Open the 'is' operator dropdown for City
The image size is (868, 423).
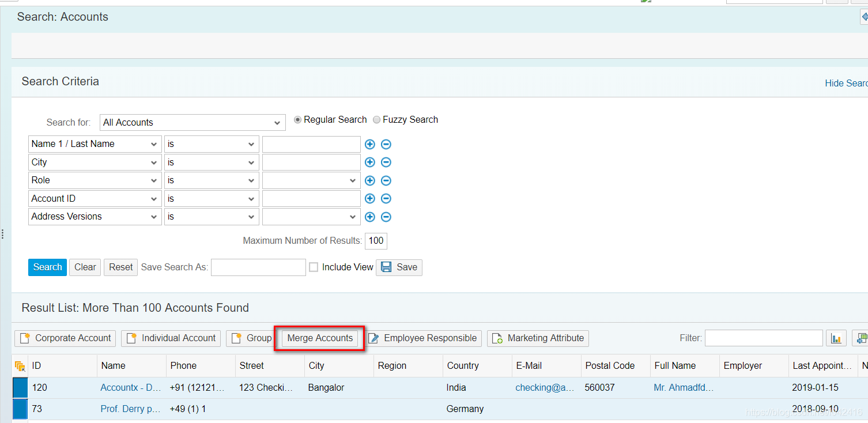(212, 163)
